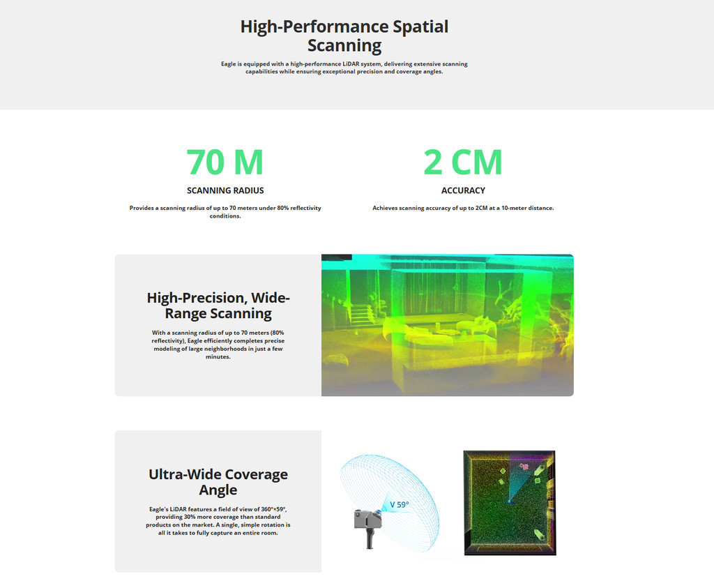
Task: Select the SCANNING RADIUS label
Action: 225,190
